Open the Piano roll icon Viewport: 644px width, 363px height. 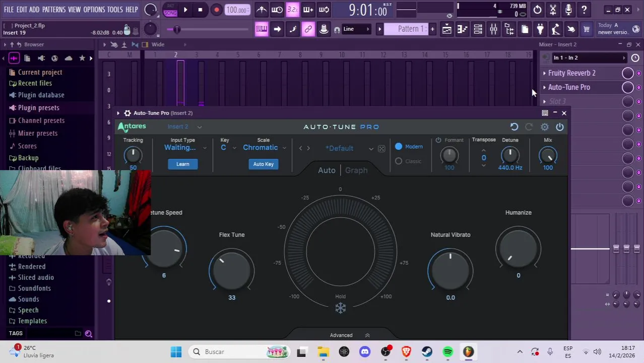[x=462, y=29]
